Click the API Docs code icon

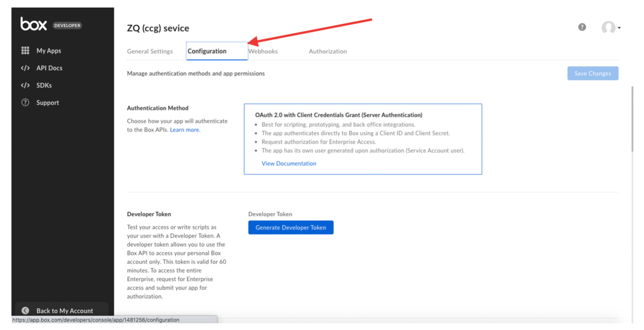[x=25, y=68]
